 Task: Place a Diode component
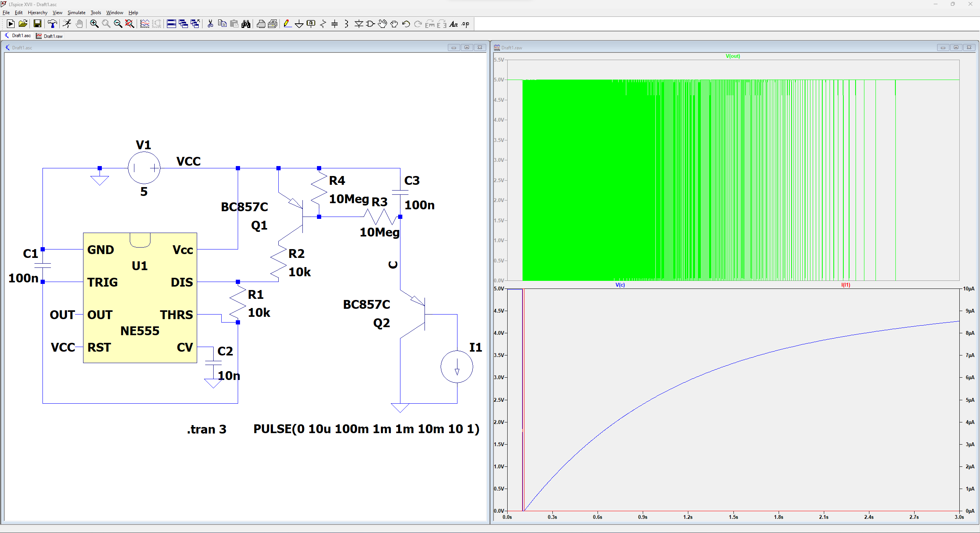(x=359, y=24)
